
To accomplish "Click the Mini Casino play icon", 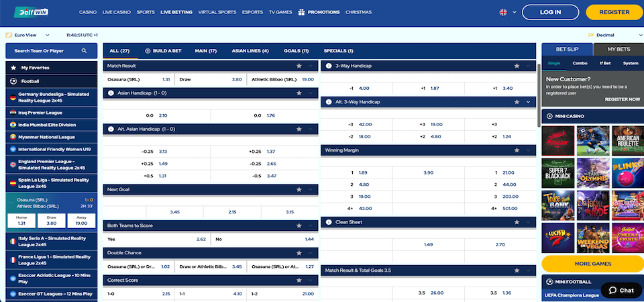I will [x=549, y=116].
